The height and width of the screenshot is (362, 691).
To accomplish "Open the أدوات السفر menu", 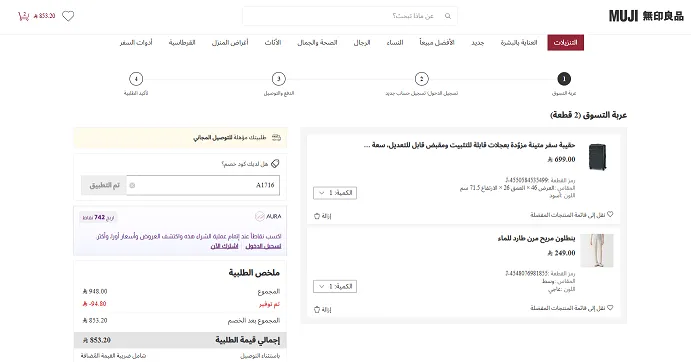I will coord(136,43).
